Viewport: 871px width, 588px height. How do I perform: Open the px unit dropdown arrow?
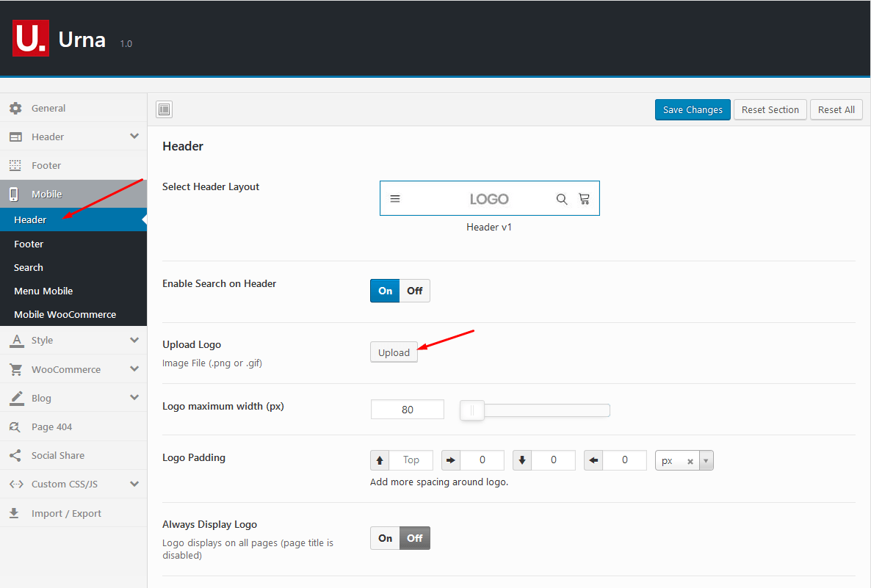pos(706,461)
